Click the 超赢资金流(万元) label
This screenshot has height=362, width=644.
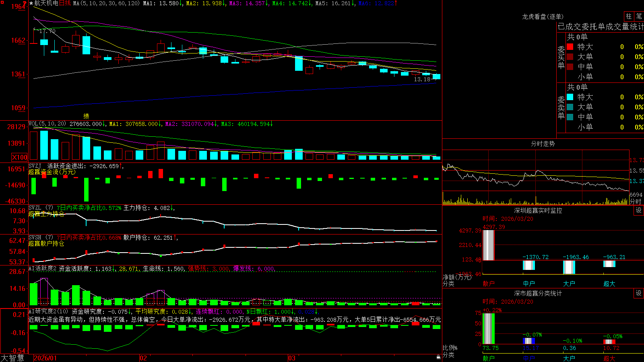coord(52,172)
